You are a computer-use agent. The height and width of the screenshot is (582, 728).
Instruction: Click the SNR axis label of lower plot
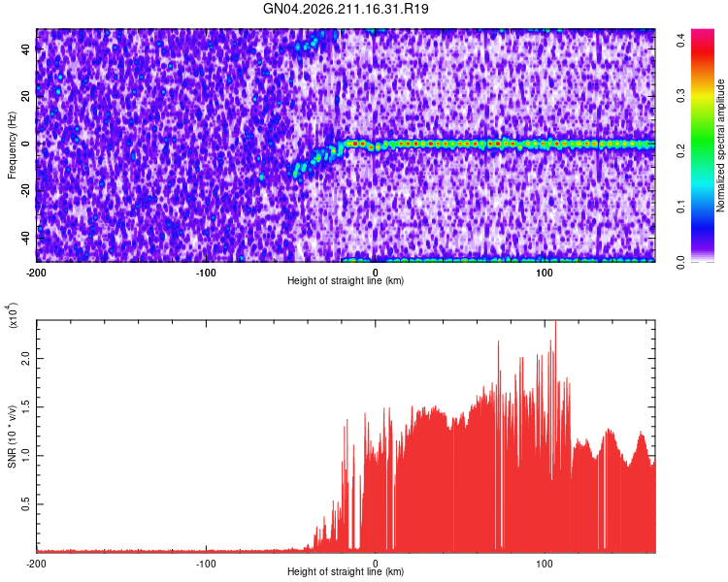pyautogui.click(x=12, y=436)
